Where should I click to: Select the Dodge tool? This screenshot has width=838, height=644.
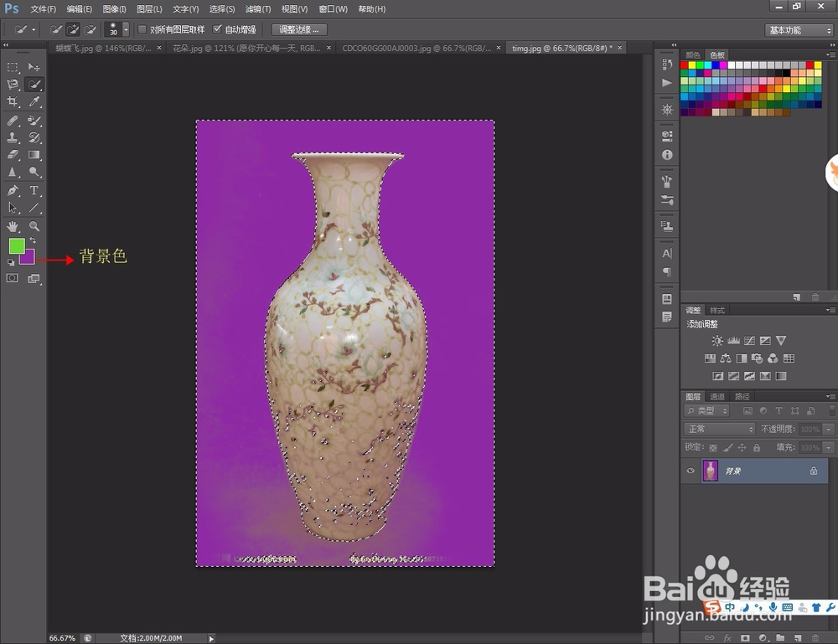pos(34,172)
